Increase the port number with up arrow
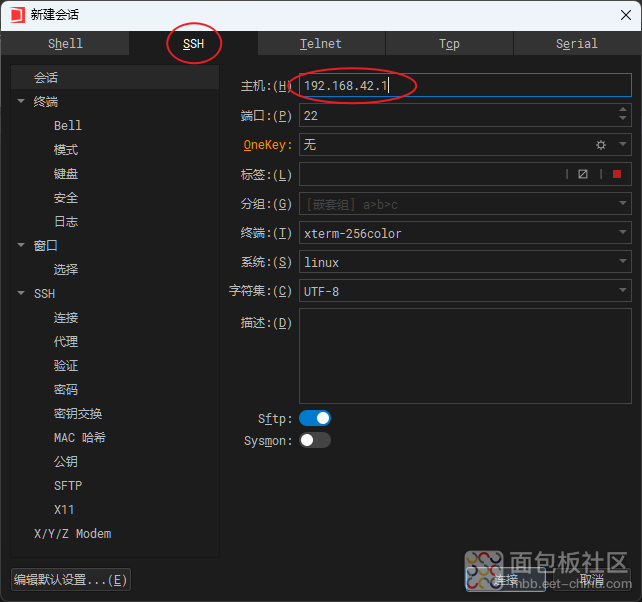Image resolution: width=642 pixels, height=602 pixels. pyautogui.click(x=623, y=110)
